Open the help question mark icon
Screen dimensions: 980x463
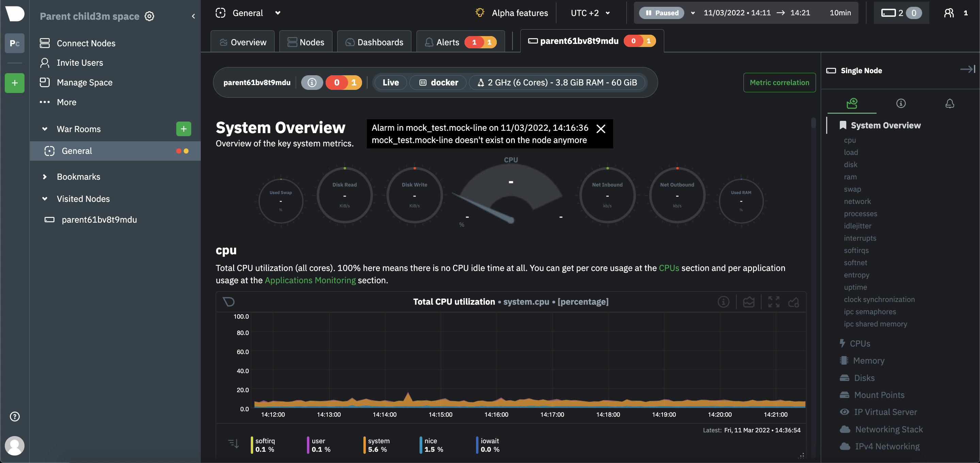click(x=14, y=416)
